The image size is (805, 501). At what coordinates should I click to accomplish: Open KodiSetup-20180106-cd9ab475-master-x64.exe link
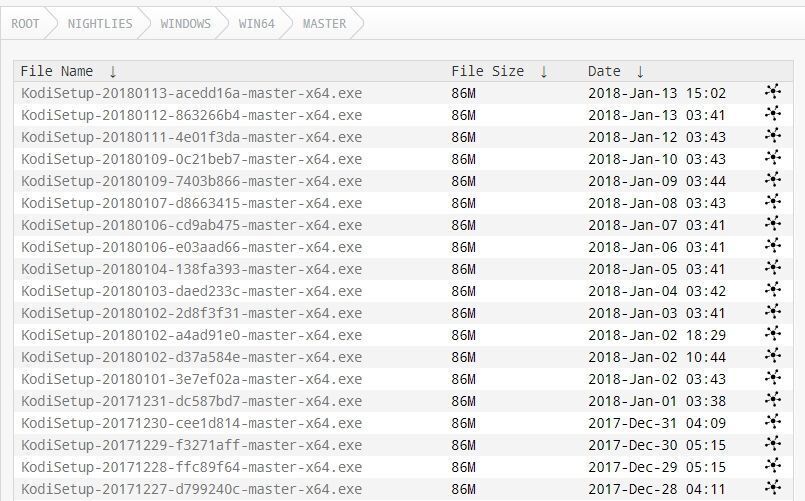(191, 225)
